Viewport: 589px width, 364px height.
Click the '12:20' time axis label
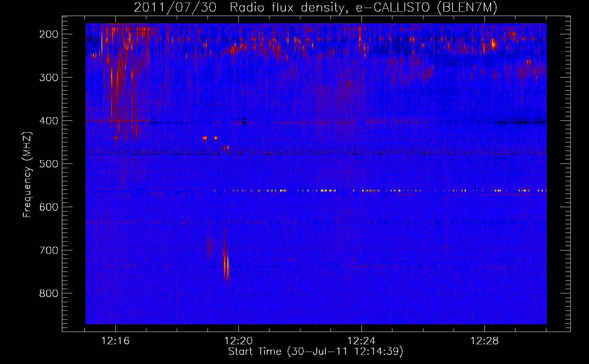[238, 341]
